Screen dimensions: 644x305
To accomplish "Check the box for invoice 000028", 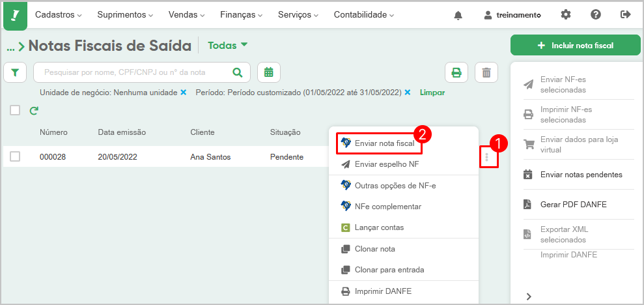I will (x=15, y=156).
